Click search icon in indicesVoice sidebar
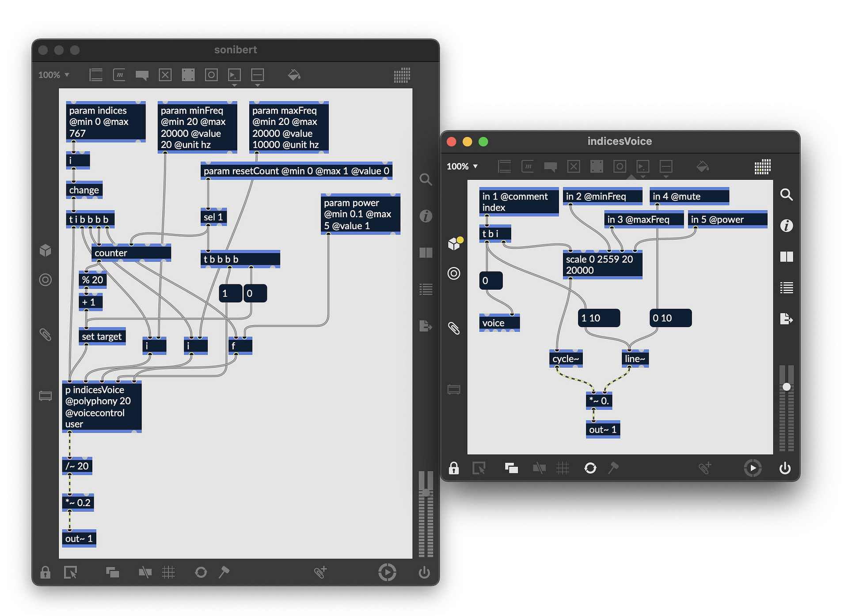848x616 pixels. [786, 195]
